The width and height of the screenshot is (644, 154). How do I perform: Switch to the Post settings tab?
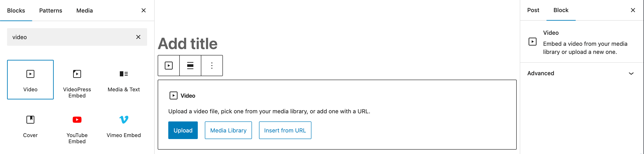tap(533, 10)
